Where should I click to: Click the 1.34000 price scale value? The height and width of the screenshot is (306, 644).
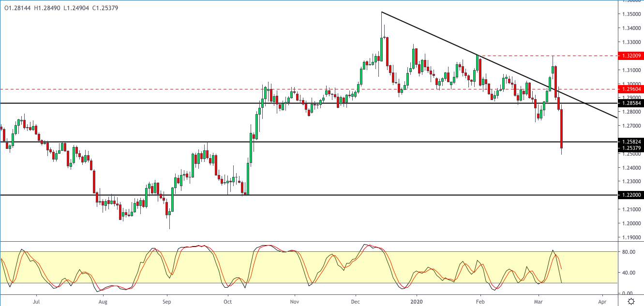[632, 28]
